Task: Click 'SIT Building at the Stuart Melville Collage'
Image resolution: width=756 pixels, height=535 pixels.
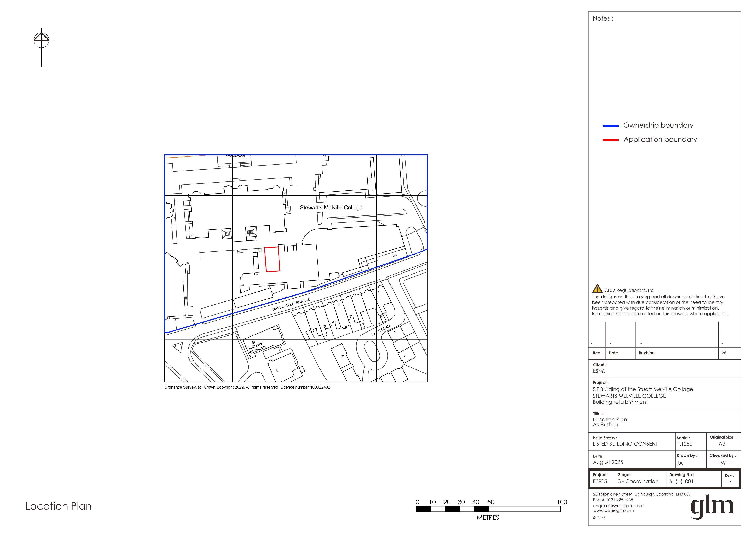Action: 643,389
